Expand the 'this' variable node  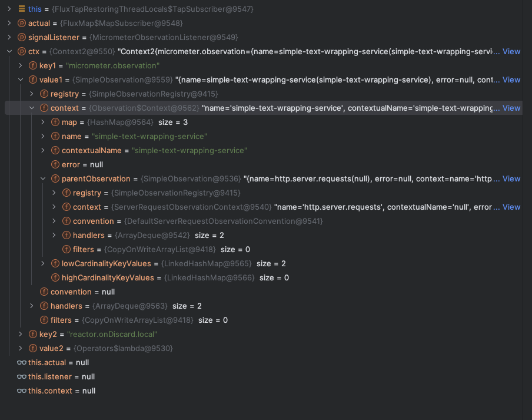coord(9,9)
